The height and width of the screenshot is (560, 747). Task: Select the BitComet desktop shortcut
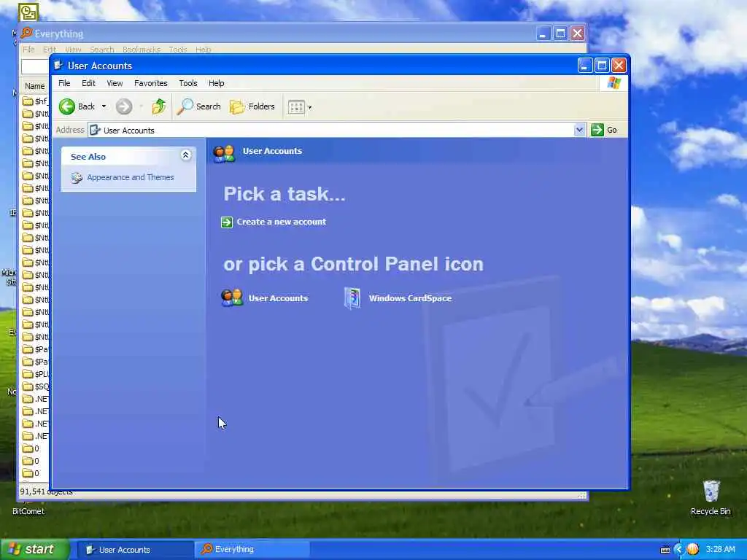[28, 511]
